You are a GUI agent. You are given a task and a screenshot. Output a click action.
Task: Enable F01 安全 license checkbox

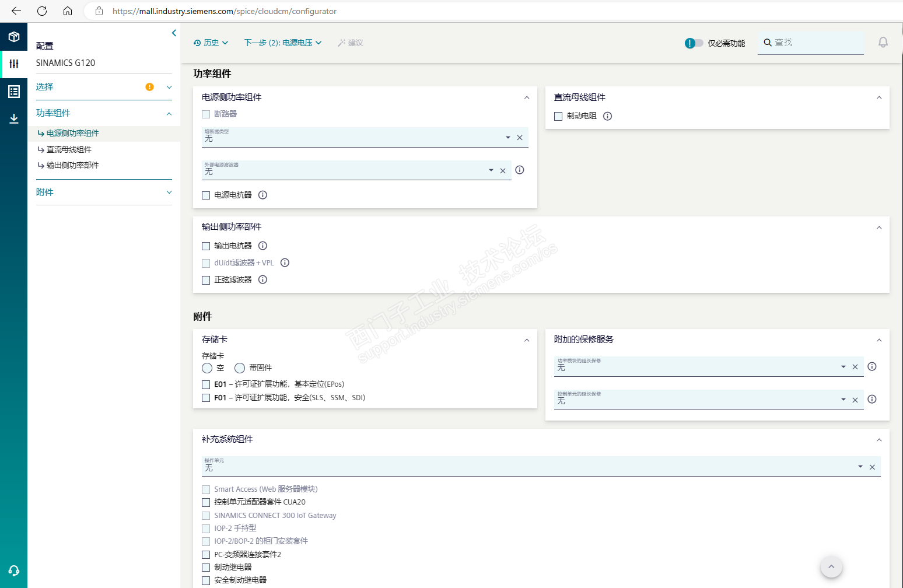point(206,398)
